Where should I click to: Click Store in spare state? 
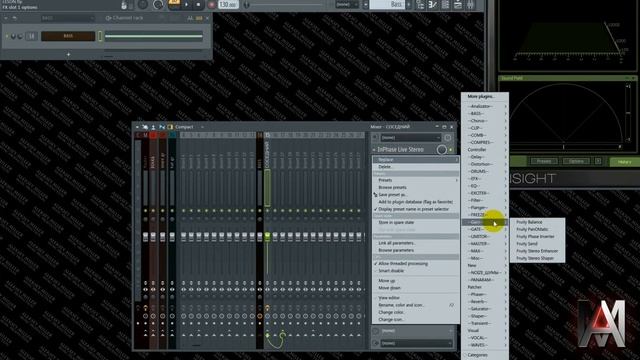(415, 222)
